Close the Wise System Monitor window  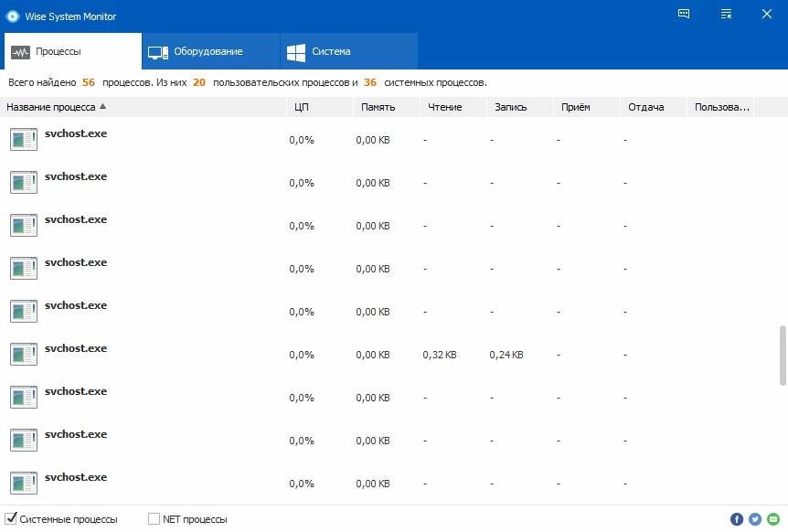coord(766,14)
